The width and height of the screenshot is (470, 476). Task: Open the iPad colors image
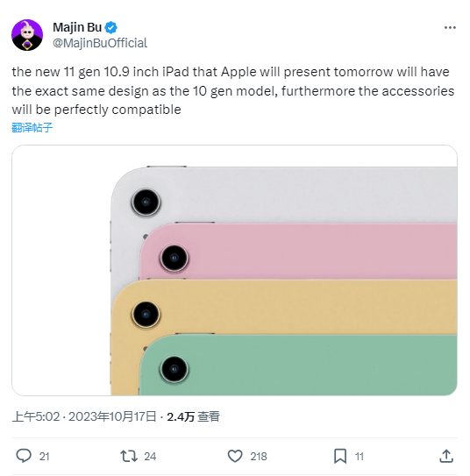[234, 270]
